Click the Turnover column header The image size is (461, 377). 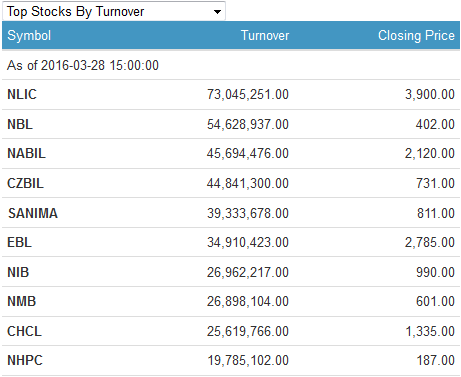[265, 35]
